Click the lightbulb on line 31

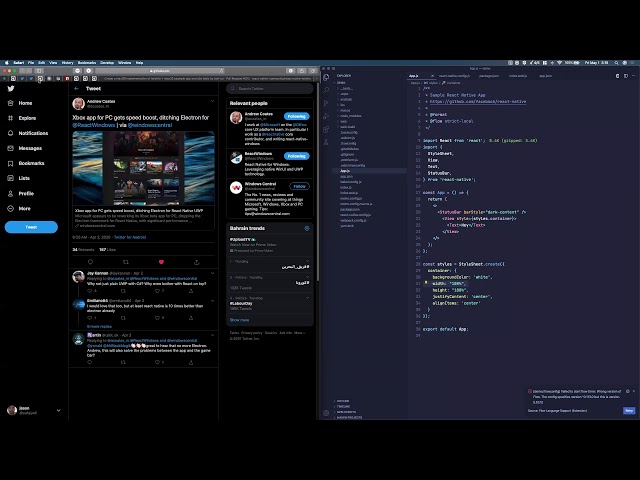tap(426, 283)
